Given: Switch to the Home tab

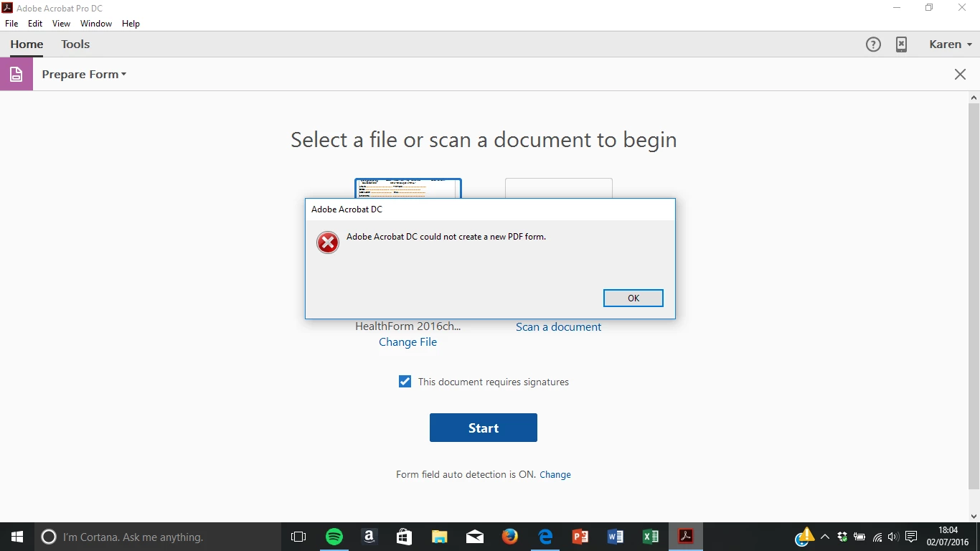Looking at the screenshot, I should [x=27, y=44].
